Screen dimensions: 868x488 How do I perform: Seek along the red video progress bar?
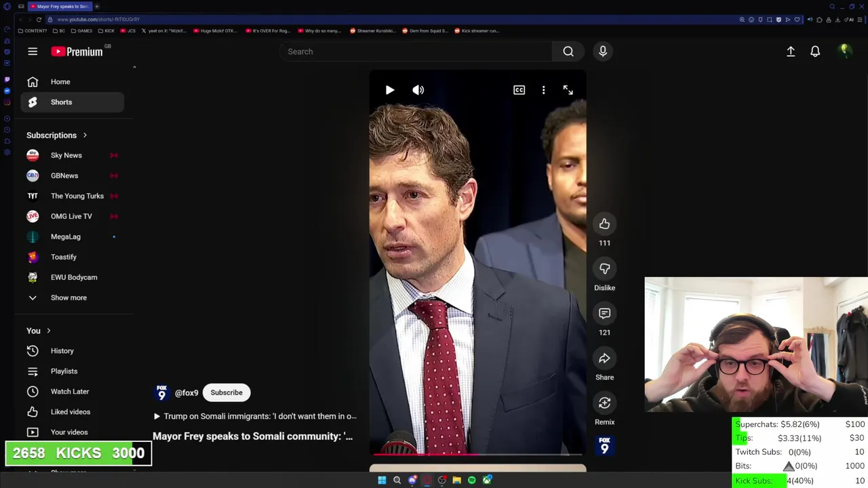click(477, 454)
